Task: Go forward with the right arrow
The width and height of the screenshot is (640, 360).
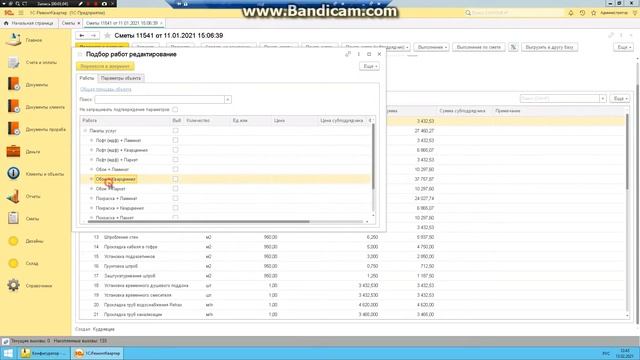Action: [93, 36]
